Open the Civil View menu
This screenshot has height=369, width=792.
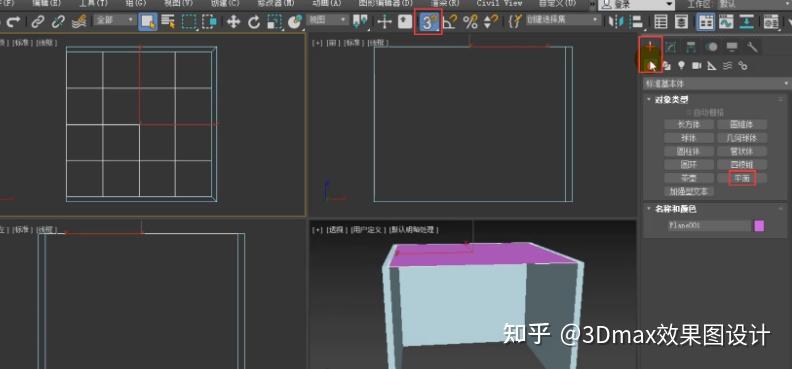tap(499, 3)
